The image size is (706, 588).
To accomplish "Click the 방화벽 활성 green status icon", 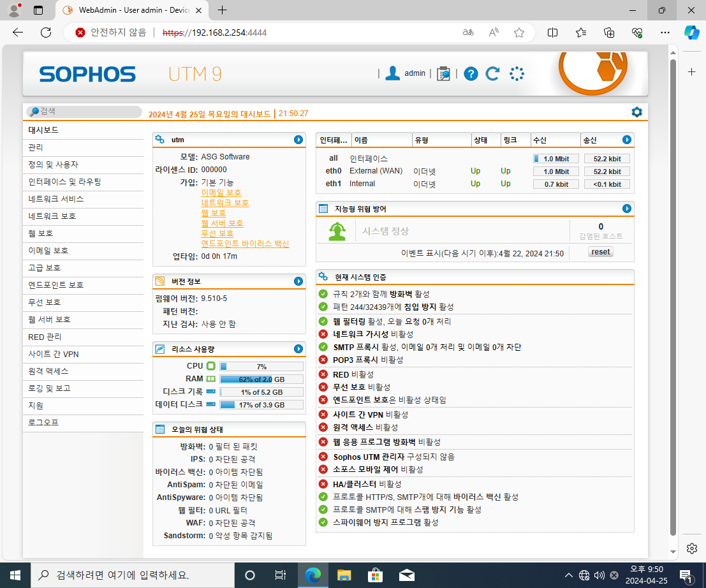I will coord(323,294).
